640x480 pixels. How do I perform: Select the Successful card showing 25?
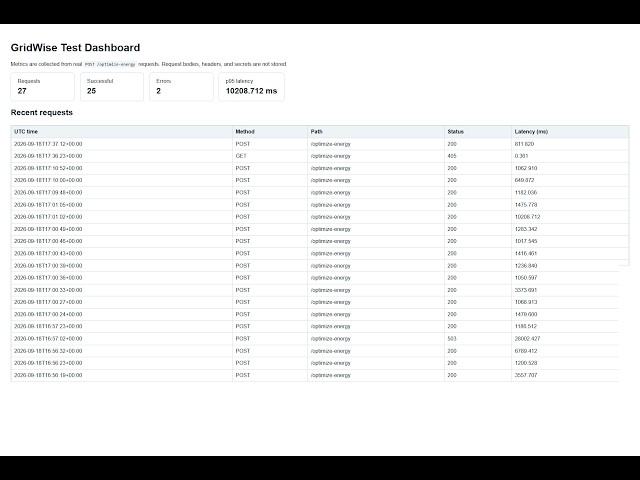pyautogui.click(x=112, y=87)
